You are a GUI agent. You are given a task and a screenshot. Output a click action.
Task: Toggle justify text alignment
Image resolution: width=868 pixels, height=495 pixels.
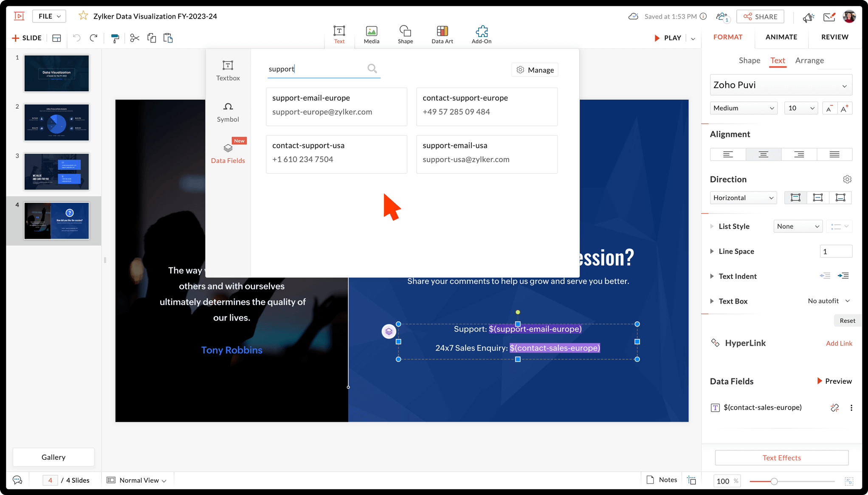tap(834, 155)
